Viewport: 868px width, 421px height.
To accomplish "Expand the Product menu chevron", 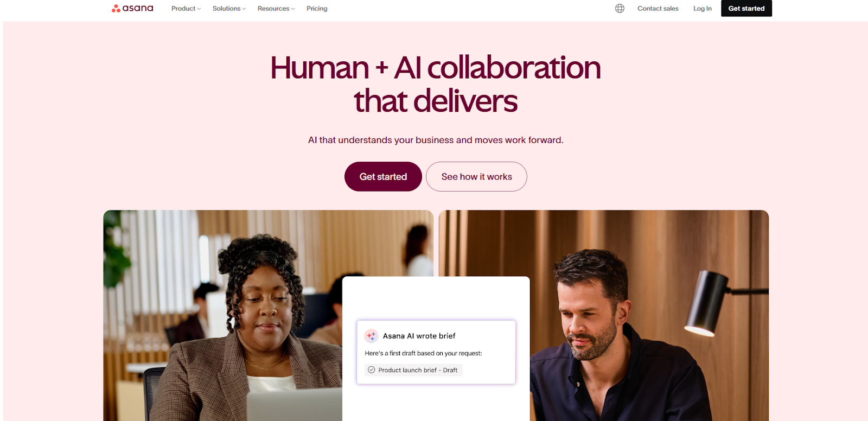I will 199,9.
